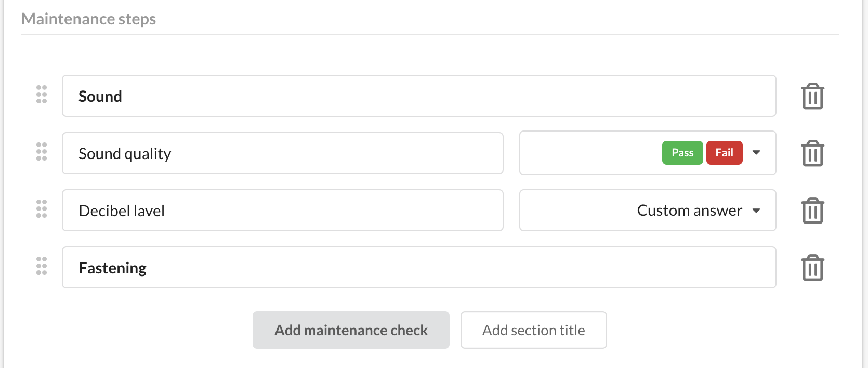This screenshot has width=868, height=368.
Task: Open the Custom answer dropdown arrow
Action: [756, 211]
